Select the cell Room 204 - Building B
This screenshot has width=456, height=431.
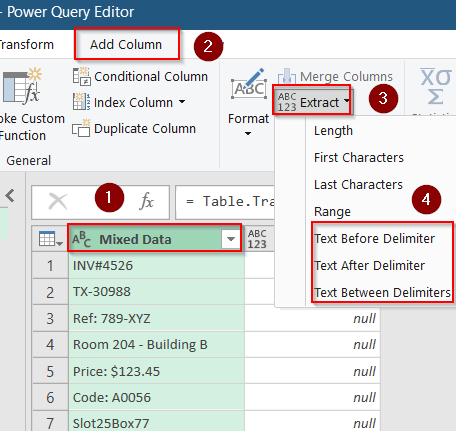[x=156, y=345]
